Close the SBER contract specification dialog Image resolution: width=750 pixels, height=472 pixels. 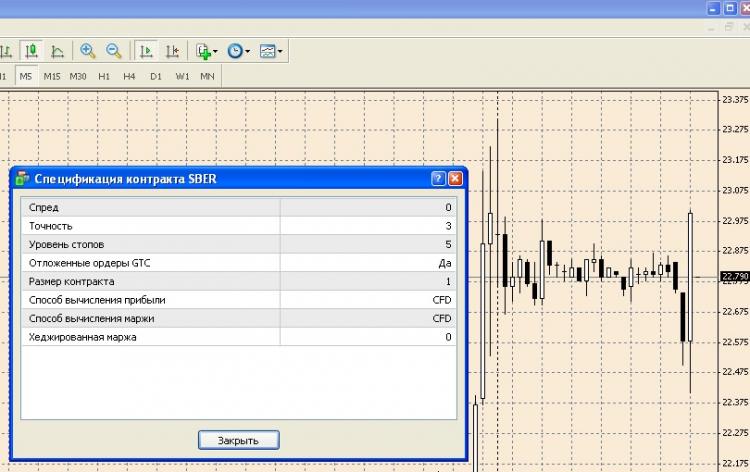(x=455, y=178)
